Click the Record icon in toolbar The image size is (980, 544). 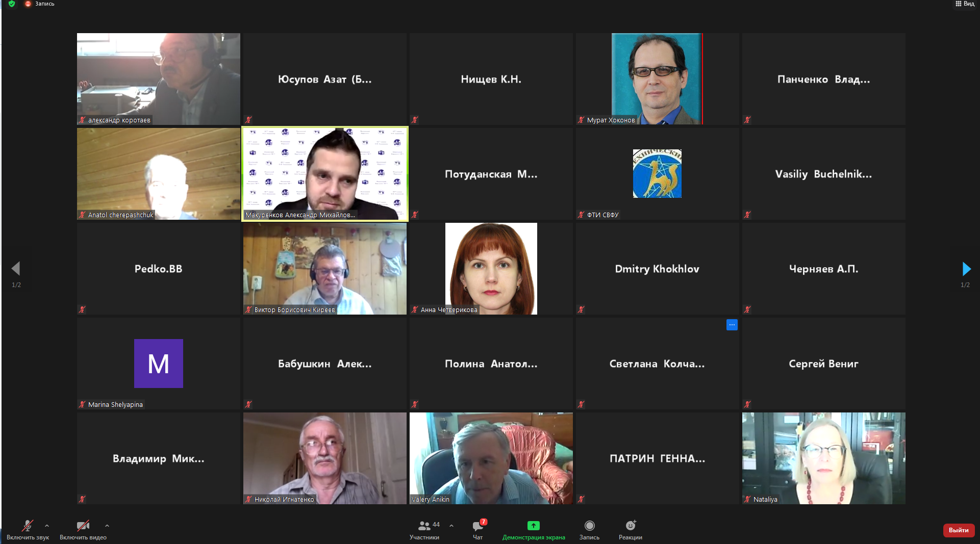coord(589,526)
